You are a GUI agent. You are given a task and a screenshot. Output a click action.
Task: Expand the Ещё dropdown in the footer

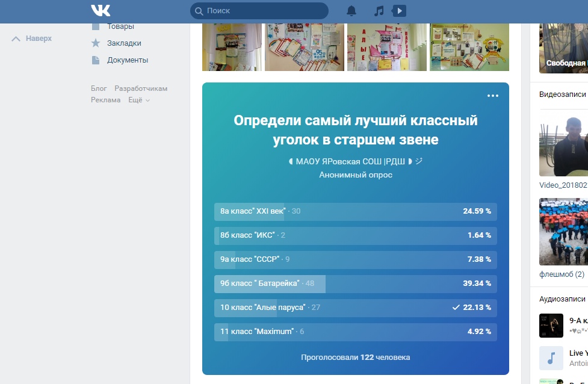[139, 100]
